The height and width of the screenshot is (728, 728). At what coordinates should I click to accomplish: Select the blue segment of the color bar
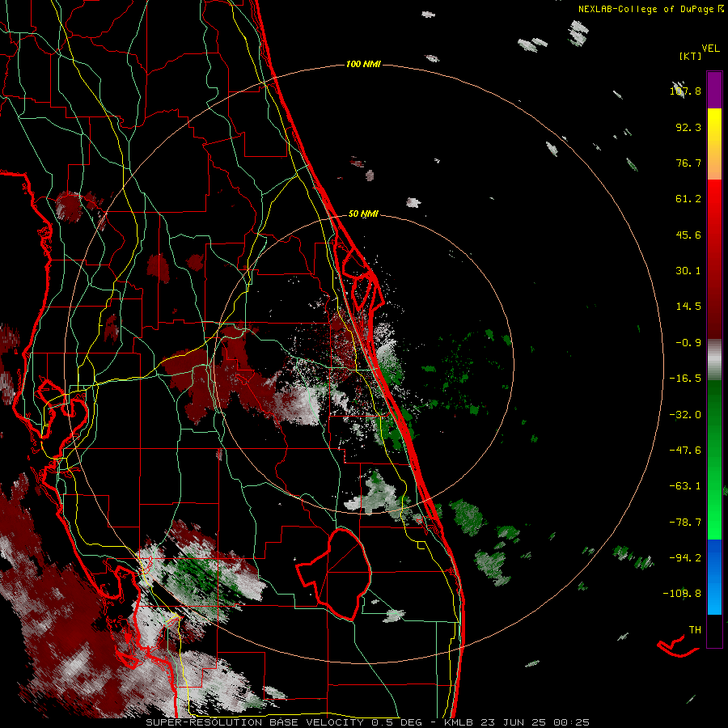coord(714,577)
